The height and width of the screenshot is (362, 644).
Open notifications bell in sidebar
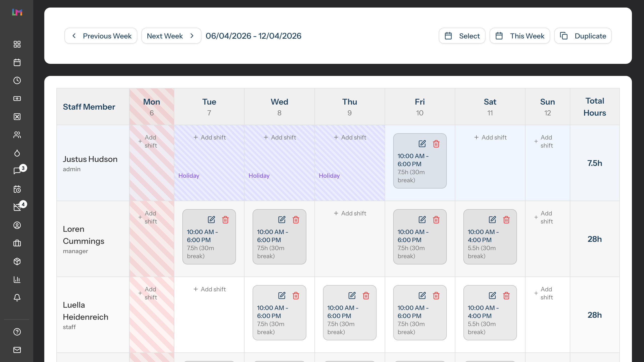(17, 298)
